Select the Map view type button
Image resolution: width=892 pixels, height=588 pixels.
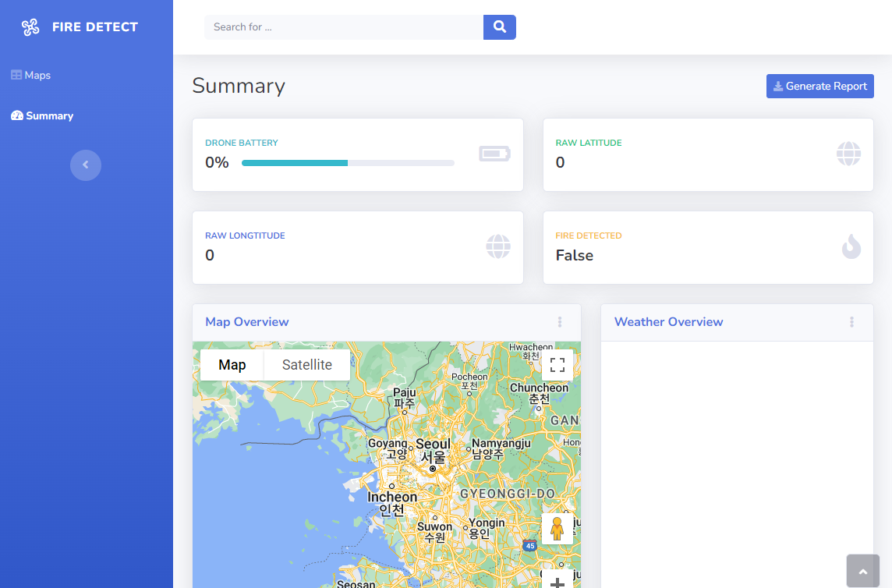tap(232, 365)
